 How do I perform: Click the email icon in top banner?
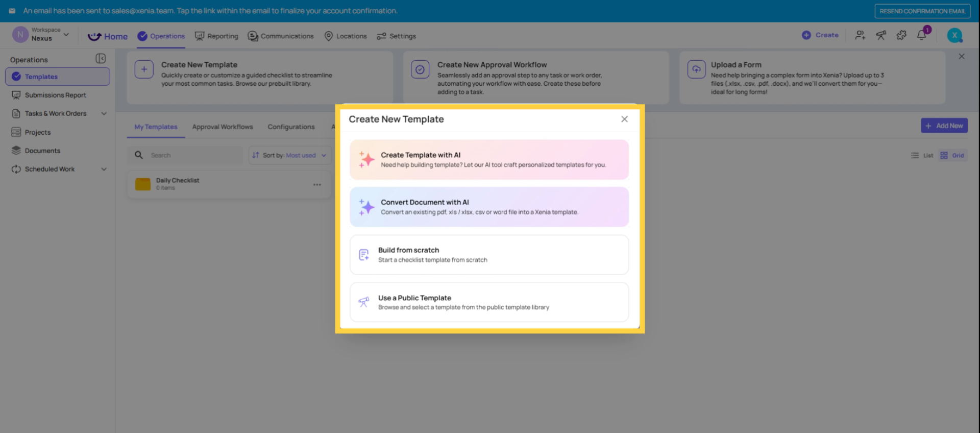click(12, 11)
